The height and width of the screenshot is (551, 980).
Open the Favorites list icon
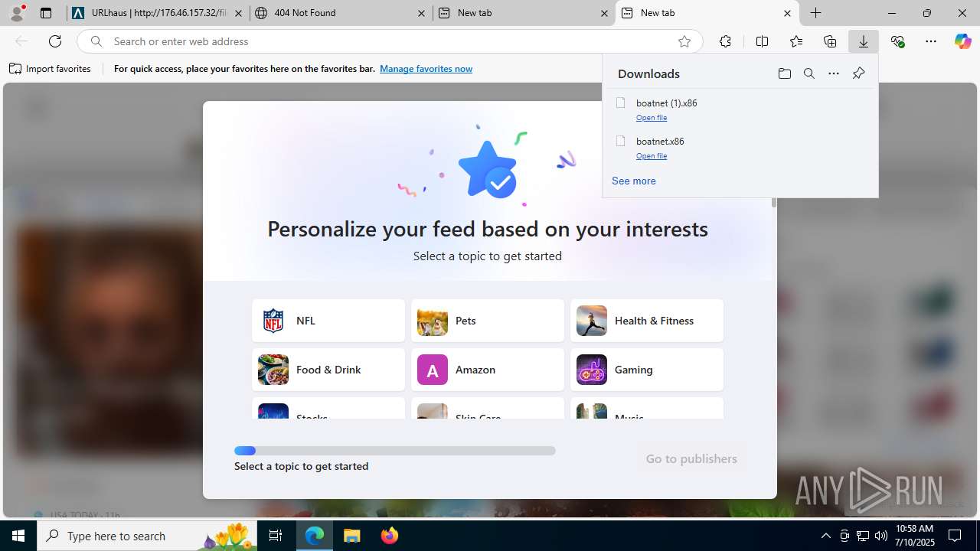796,41
